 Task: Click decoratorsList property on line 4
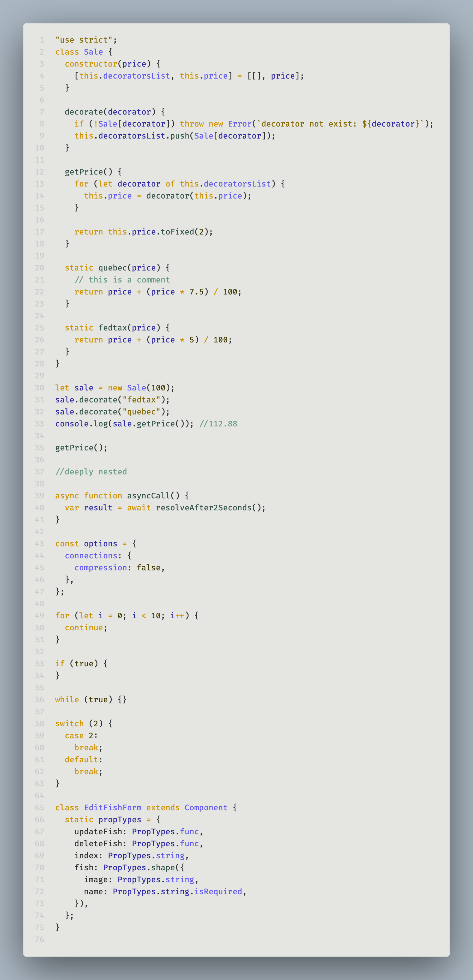[136, 76]
